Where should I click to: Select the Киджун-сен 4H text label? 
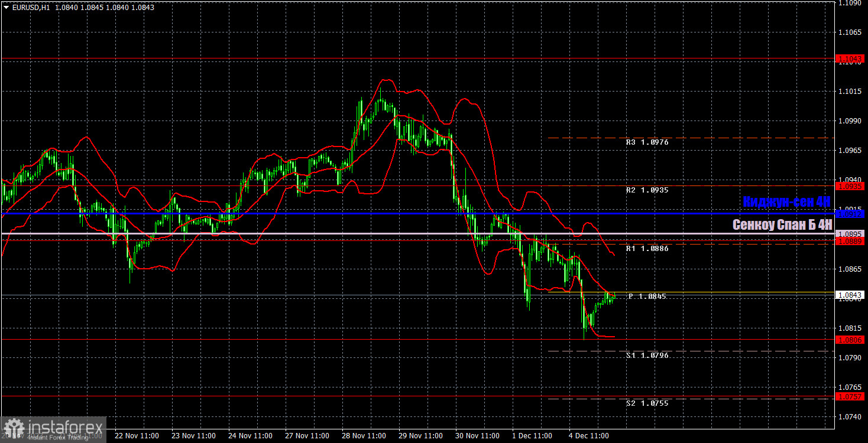(x=787, y=201)
